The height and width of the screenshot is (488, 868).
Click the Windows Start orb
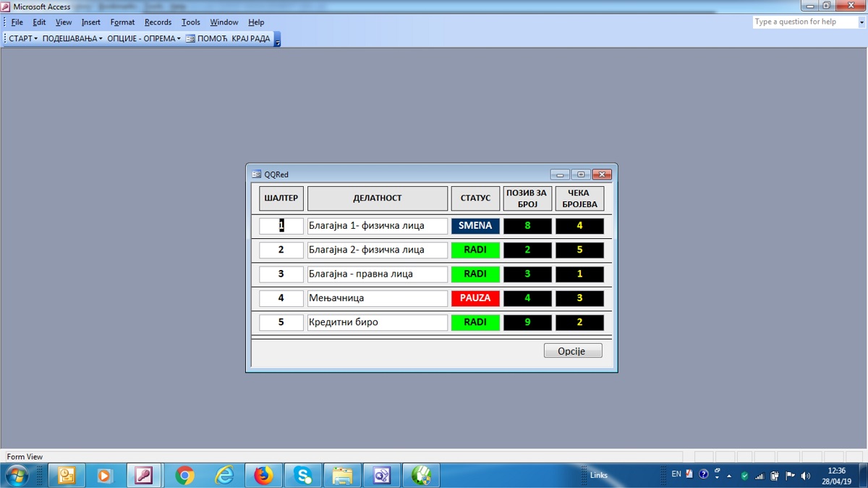(x=16, y=476)
